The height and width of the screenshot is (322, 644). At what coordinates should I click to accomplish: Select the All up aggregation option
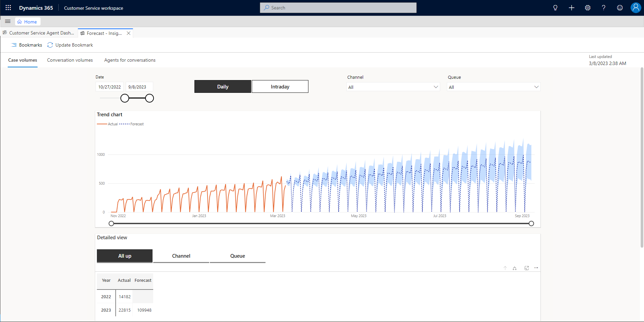tap(124, 256)
